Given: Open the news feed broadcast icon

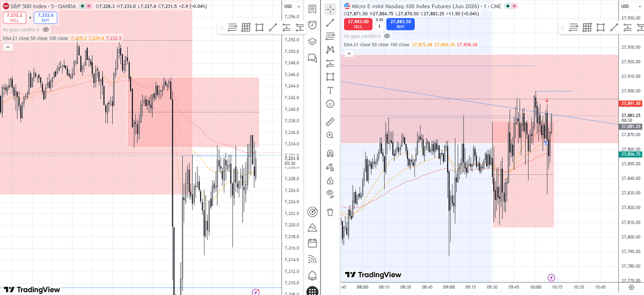Looking at the screenshot, I should tap(312, 260).
